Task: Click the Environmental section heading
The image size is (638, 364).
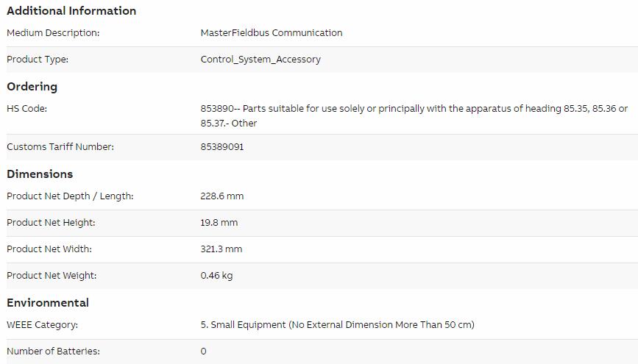Action: coord(48,303)
